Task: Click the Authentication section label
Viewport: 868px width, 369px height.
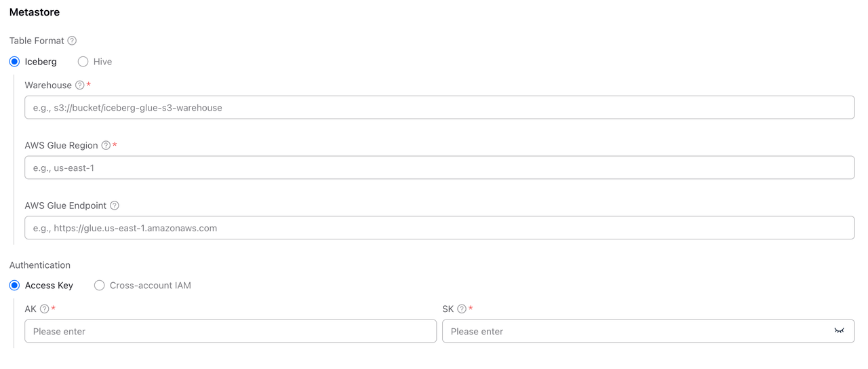Action: coord(40,265)
